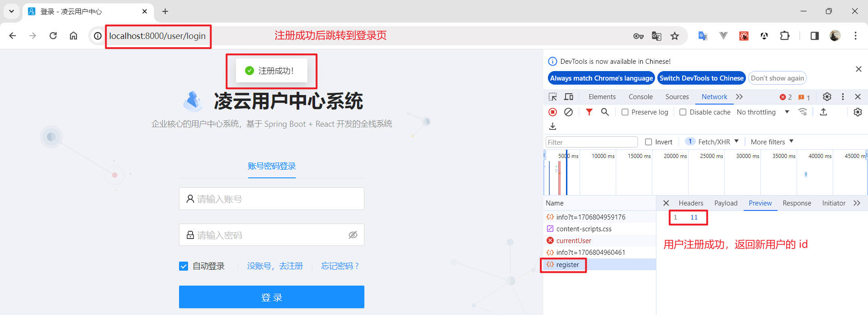The height and width of the screenshot is (315, 868).
Task: Toggle the device toolbar icon
Action: click(568, 97)
